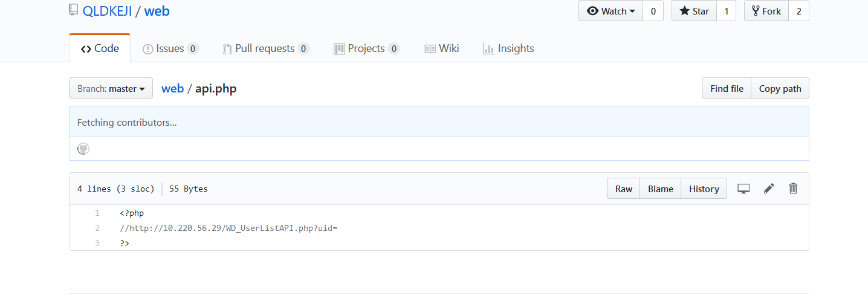Switch to the Wiki tab
This screenshot has height=301, width=868.
point(442,48)
